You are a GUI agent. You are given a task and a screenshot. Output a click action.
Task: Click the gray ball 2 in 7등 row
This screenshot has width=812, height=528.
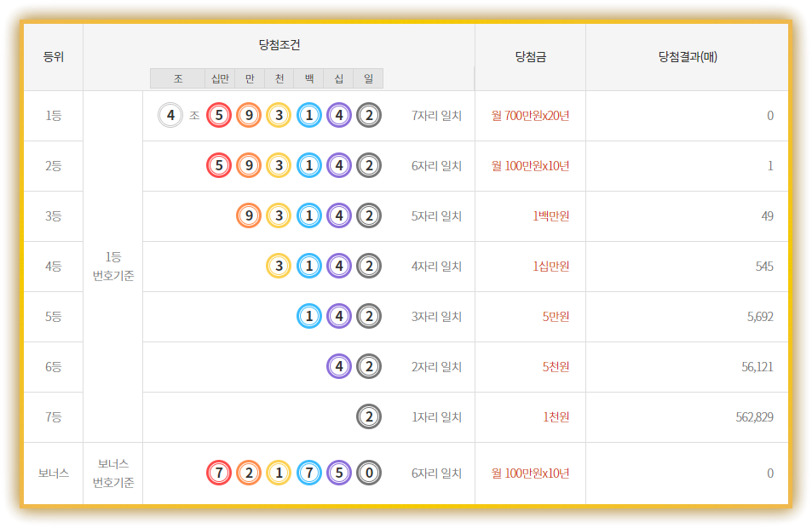tap(369, 416)
